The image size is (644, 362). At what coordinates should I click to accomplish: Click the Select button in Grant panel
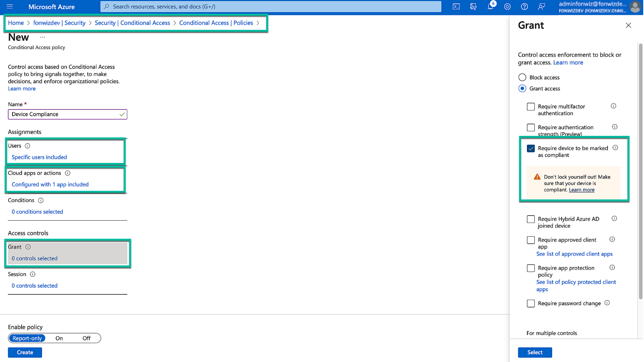534,352
